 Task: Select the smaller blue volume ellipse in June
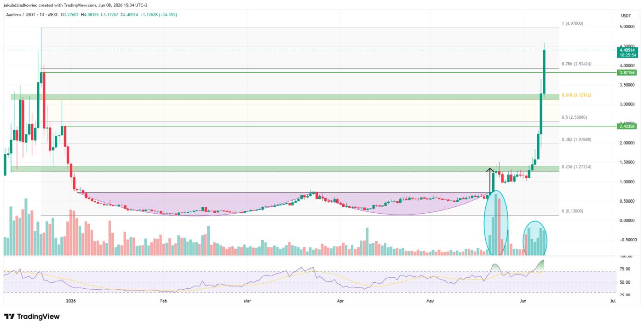pos(535,239)
